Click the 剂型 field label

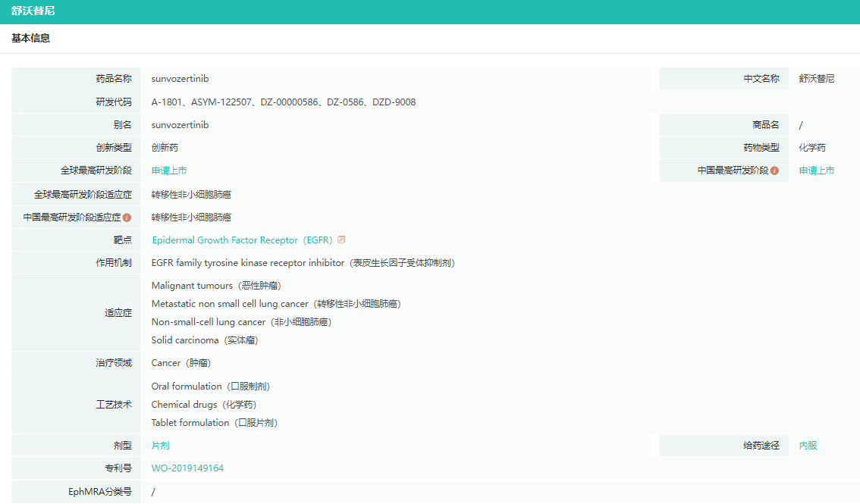(122, 446)
